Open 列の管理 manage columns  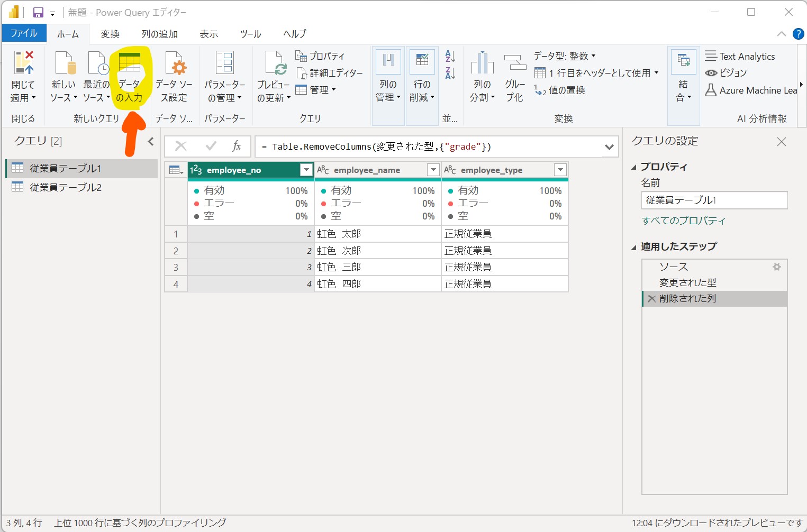click(388, 77)
